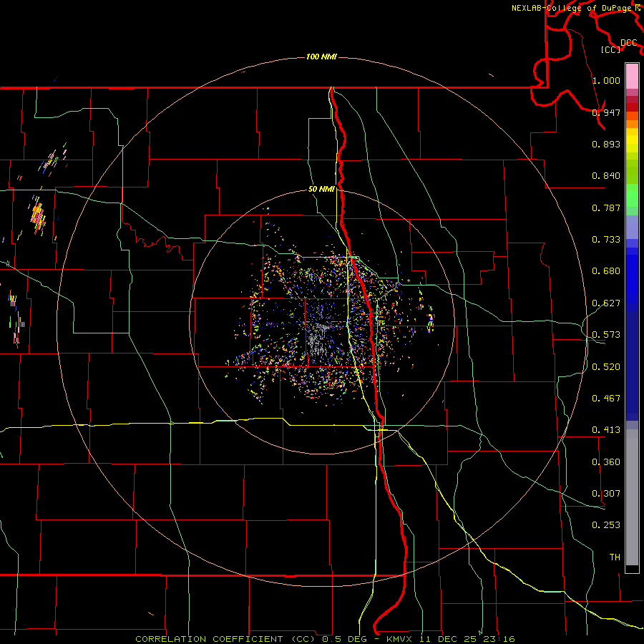The image size is (644, 644).
Task: Select the 0.627 scale value
Action: pyautogui.click(x=606, y=303)
